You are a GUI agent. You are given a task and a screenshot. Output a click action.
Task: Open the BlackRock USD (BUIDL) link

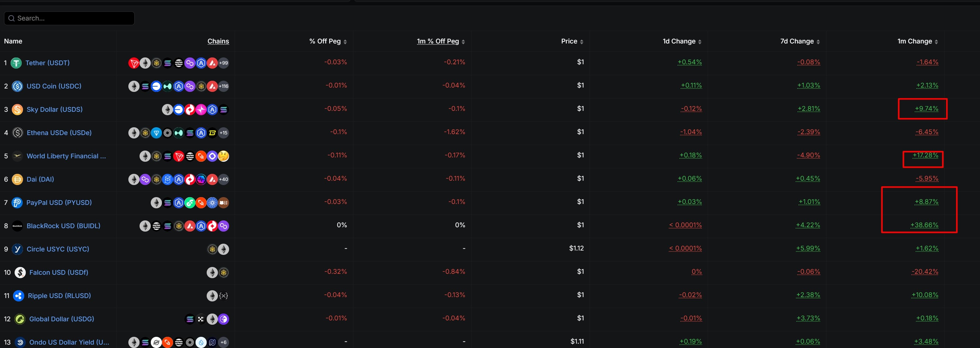click(63, 226)
